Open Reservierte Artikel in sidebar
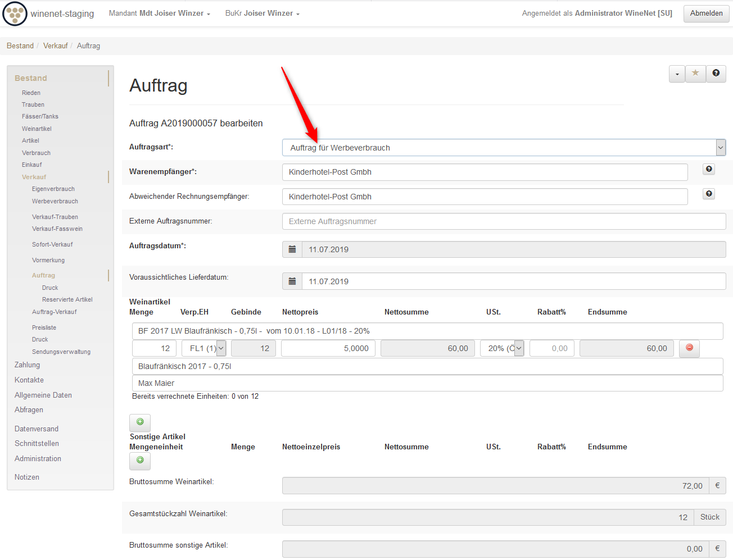Screen dimensions: 733x560 pyautogui.click(x=67, y=299)
